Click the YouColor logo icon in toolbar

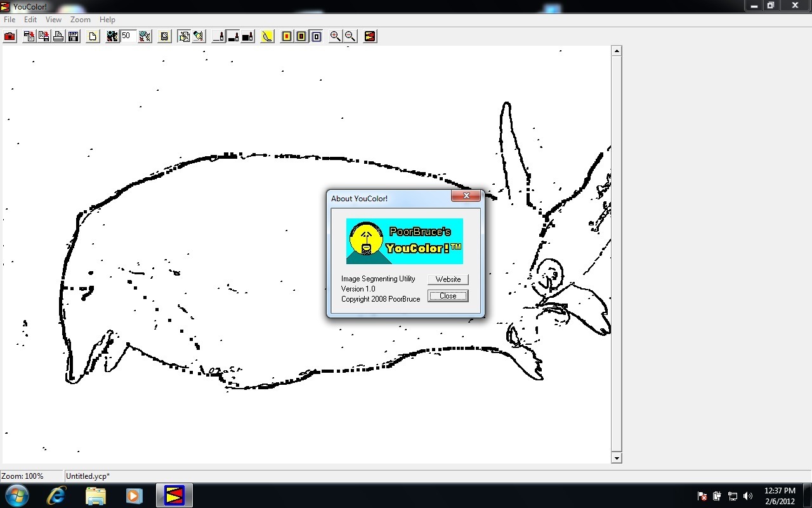[370, 36]
